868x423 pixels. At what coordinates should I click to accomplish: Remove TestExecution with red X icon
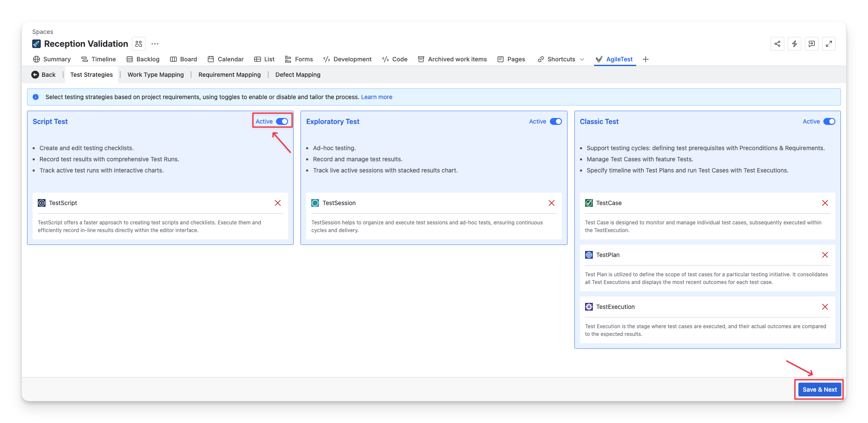(x=825, y=307)
